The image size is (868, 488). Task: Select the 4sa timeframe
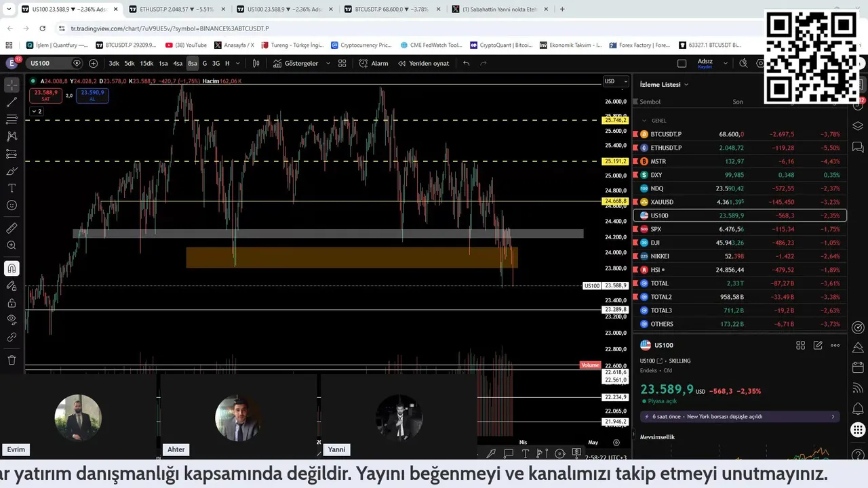[178, 63]
